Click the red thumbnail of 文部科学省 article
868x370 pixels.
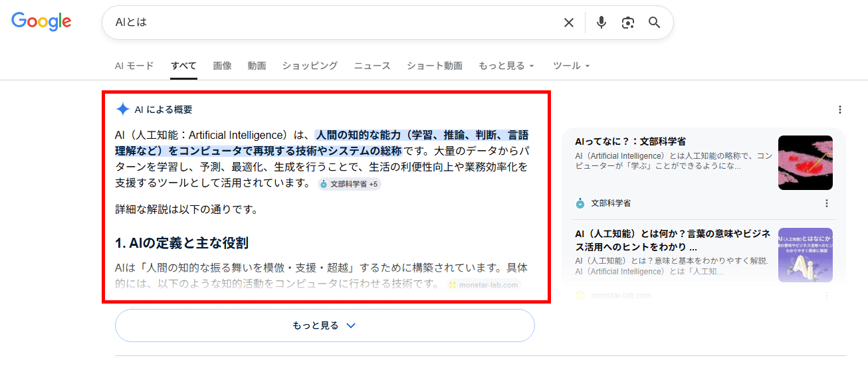[806, 163]
